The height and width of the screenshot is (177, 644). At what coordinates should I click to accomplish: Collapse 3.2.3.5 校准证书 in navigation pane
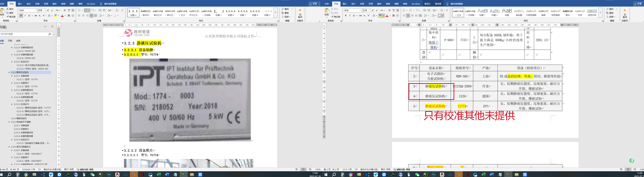[12, 104]
